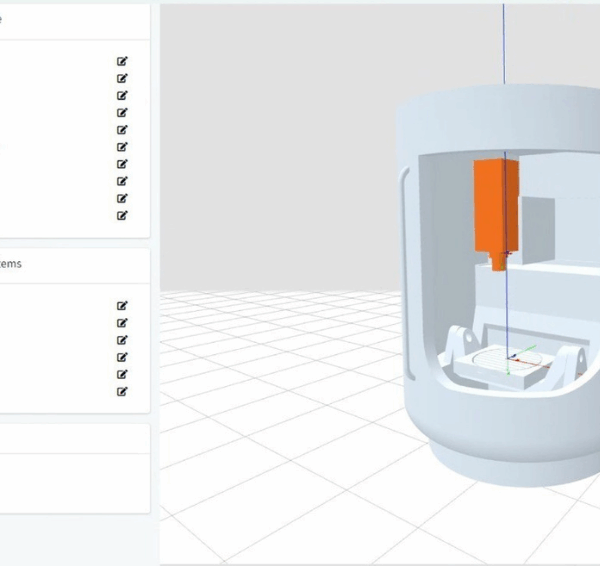This screenshot has width=600, height=566.
Task: Click eighth edit icon in the top panel
Action: point(122,181)
